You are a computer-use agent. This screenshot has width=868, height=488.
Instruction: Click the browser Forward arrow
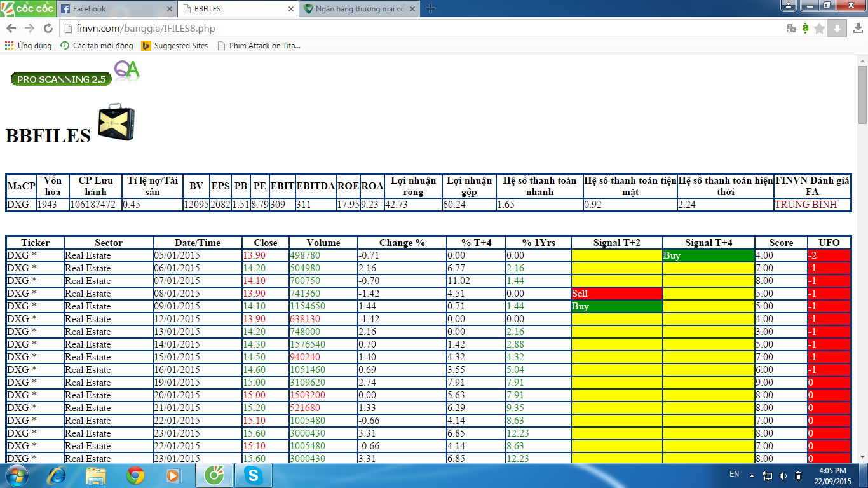click(x=29, y=29)
